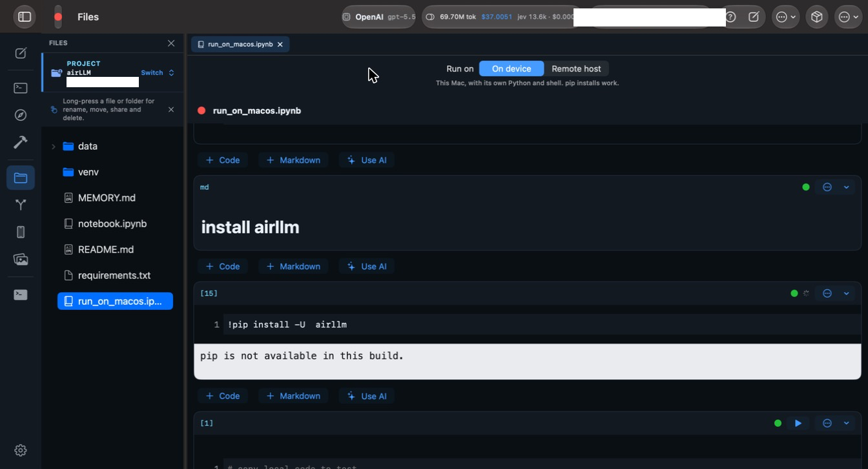Add Markdown cell below pip output
This screenshot has height=469, width=868.
click(293, 396)
